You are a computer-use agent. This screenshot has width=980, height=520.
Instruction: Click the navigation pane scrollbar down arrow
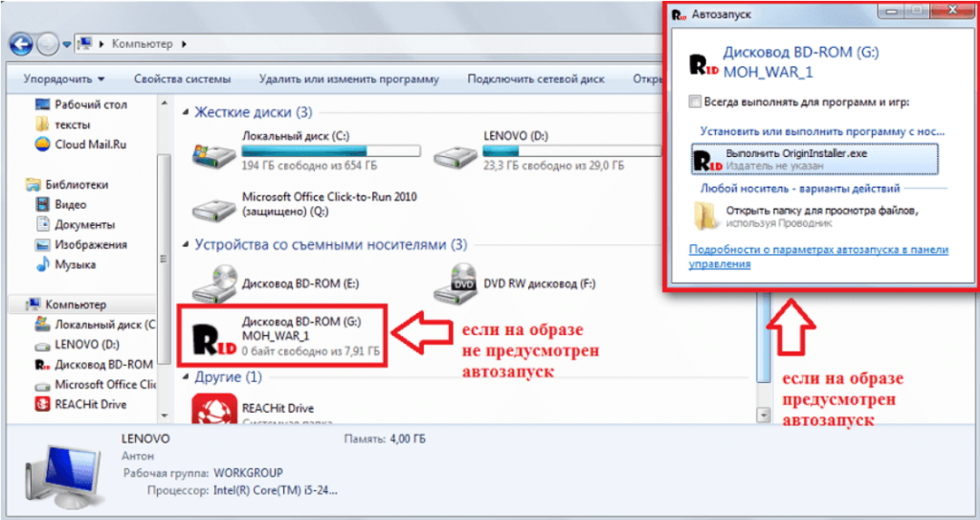tap(165, 415)
